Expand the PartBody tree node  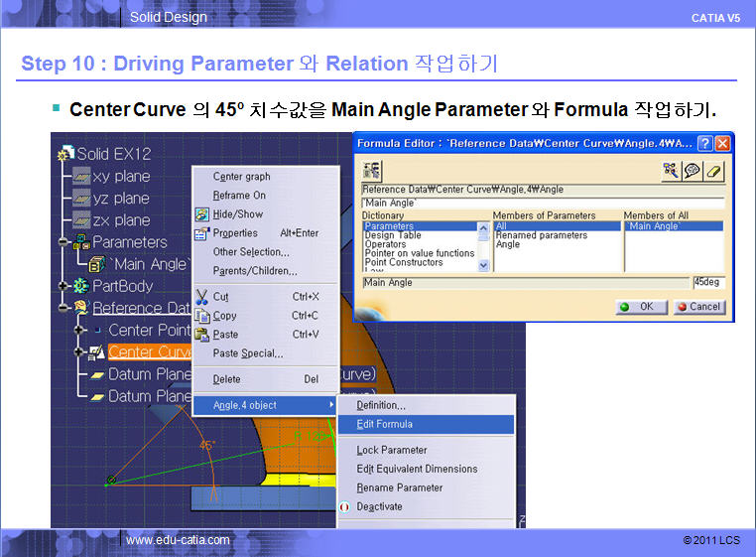tap(63, 286)
